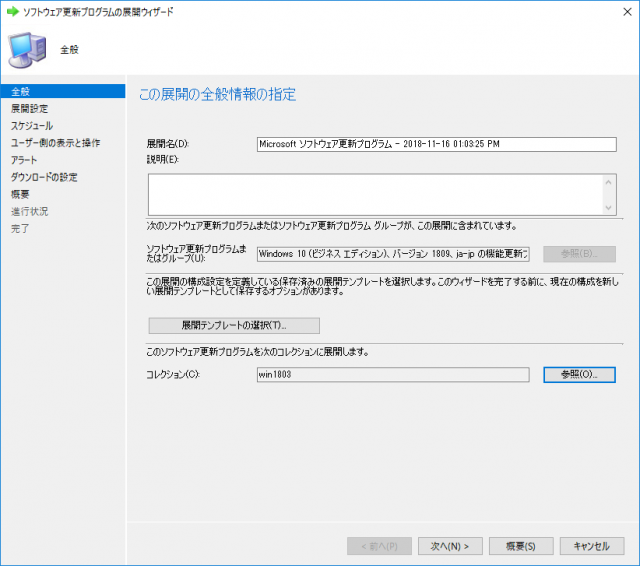Click 次へ(N) to continue
This screenshot has width=640, height=566.
click(x=450, y=546)
